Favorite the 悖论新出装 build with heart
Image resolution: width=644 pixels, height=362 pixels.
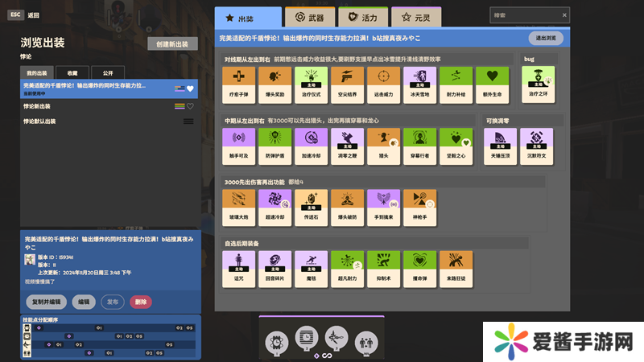coord(191,106)
